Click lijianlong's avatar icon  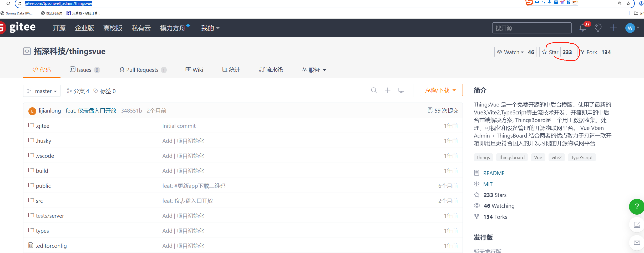[32, 111]
